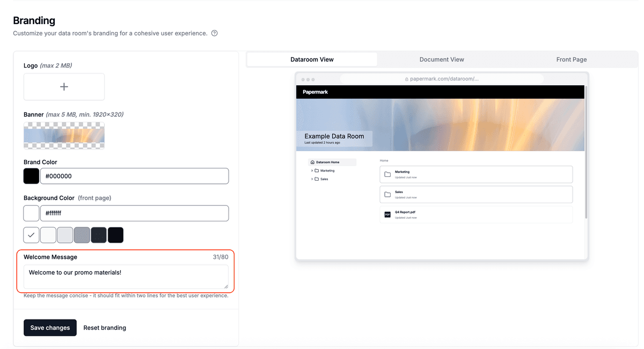
Task: Open the black Brand Color picker swatch
Action: coord(31,176)
